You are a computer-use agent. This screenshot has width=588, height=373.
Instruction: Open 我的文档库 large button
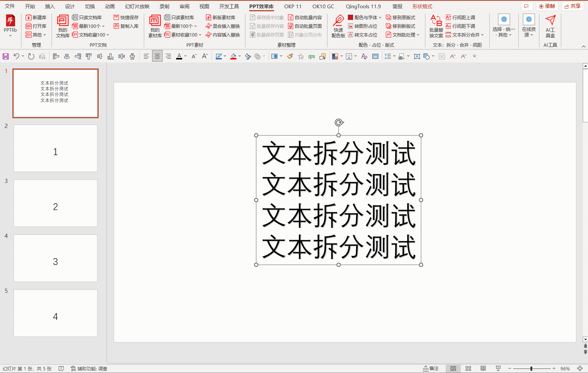62,26
